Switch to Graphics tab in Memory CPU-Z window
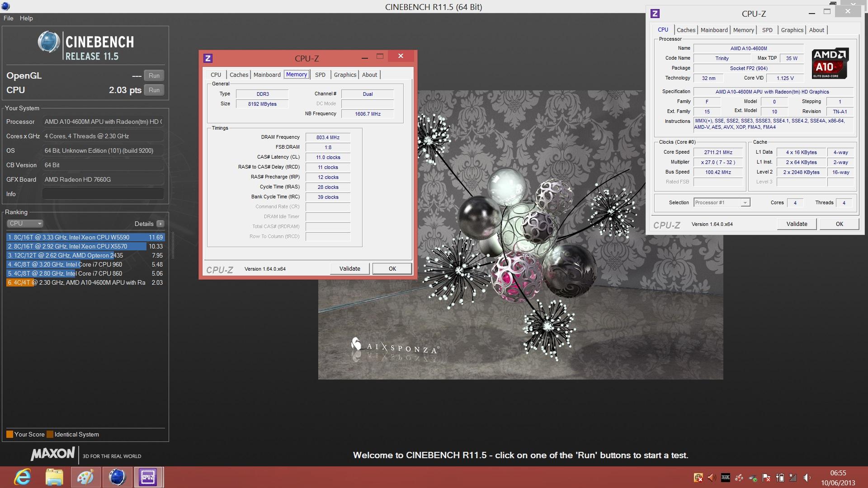The height and width of the screenshot is (488, 868). click(345, 75)
